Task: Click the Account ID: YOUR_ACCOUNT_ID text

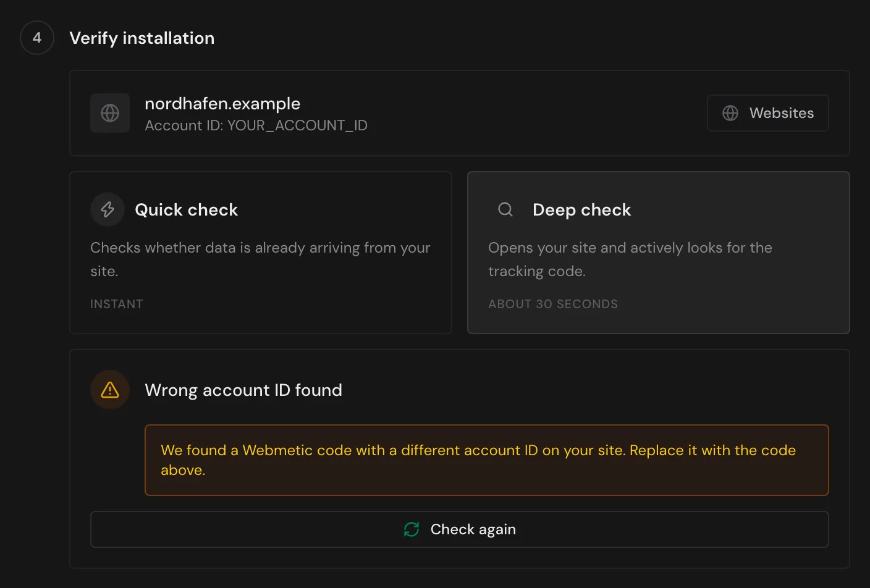Action: (x=256, y=125)
